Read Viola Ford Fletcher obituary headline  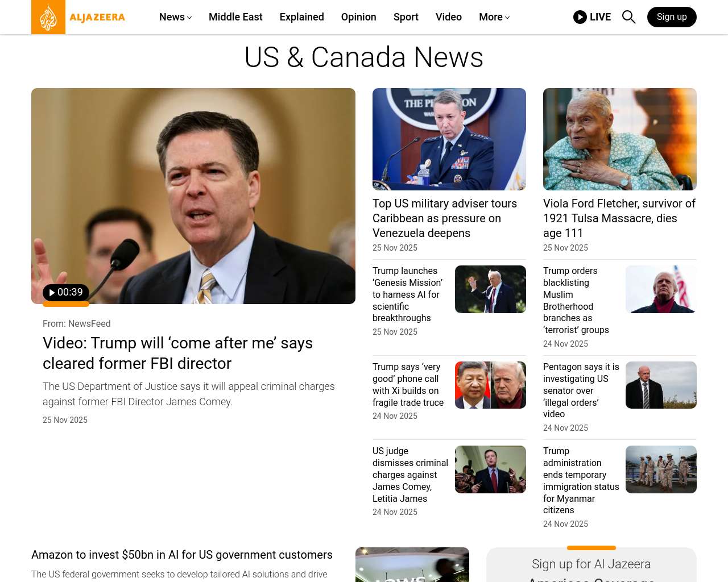[x=619, y=218]
